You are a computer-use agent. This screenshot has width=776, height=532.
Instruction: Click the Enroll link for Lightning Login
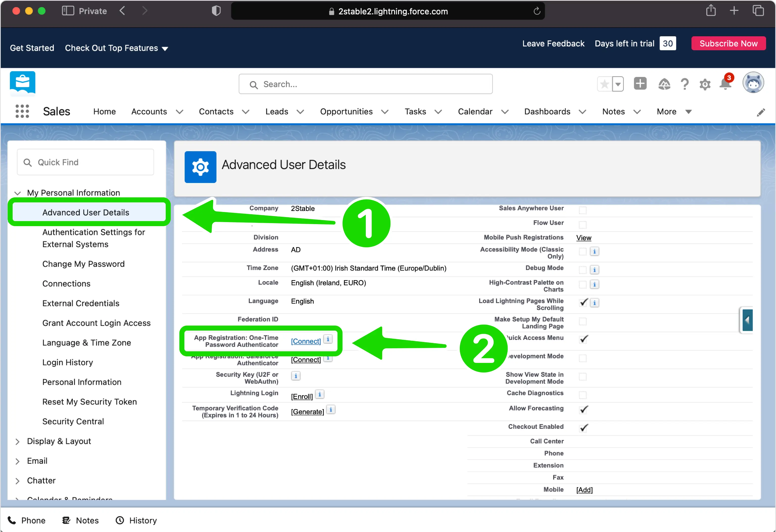coord(302,396)
